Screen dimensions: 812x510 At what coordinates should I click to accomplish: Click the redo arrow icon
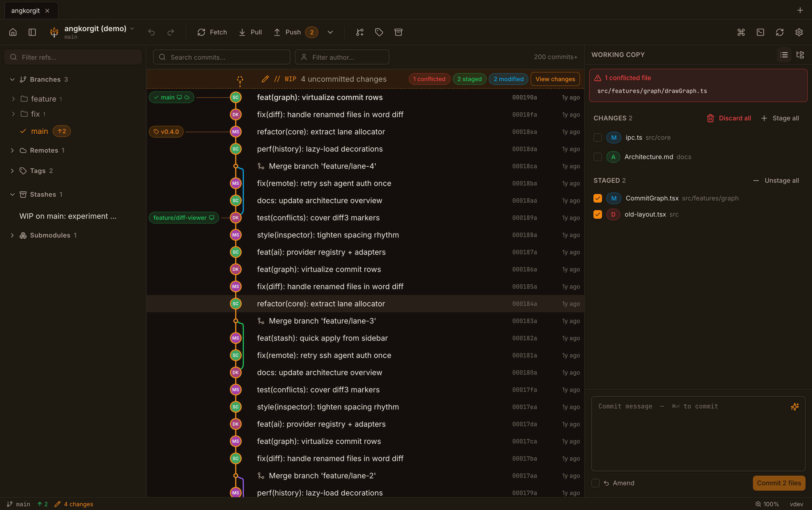171,32
